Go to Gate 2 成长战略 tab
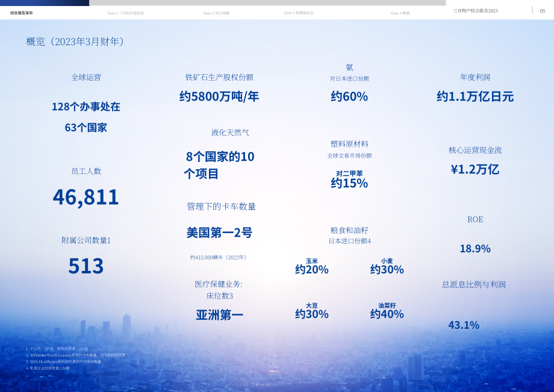Image resolution: width=554 pixels, height=392 pixels. 216,13
